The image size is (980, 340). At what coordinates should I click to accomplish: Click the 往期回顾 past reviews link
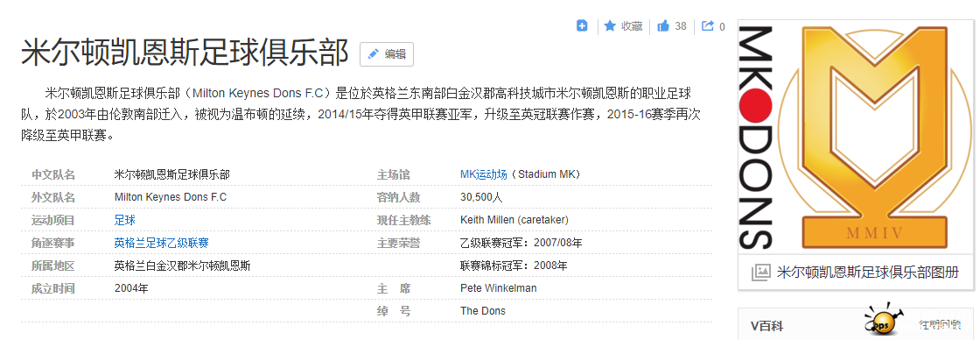click(x=941, y=325)
